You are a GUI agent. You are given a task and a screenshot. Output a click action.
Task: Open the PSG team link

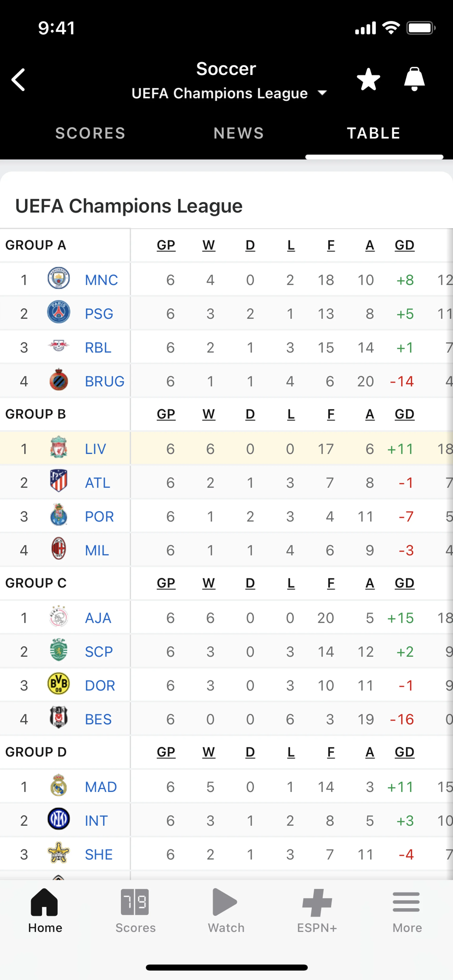tap(99, 314)
